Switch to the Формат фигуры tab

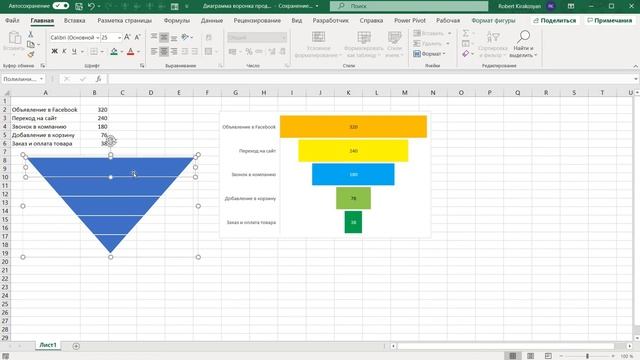click(493, 20)
